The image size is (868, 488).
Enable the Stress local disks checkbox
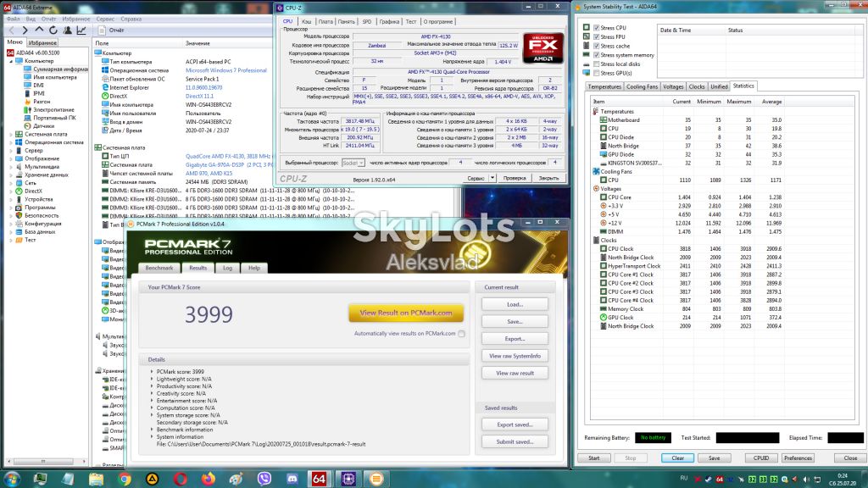(596, 64)
